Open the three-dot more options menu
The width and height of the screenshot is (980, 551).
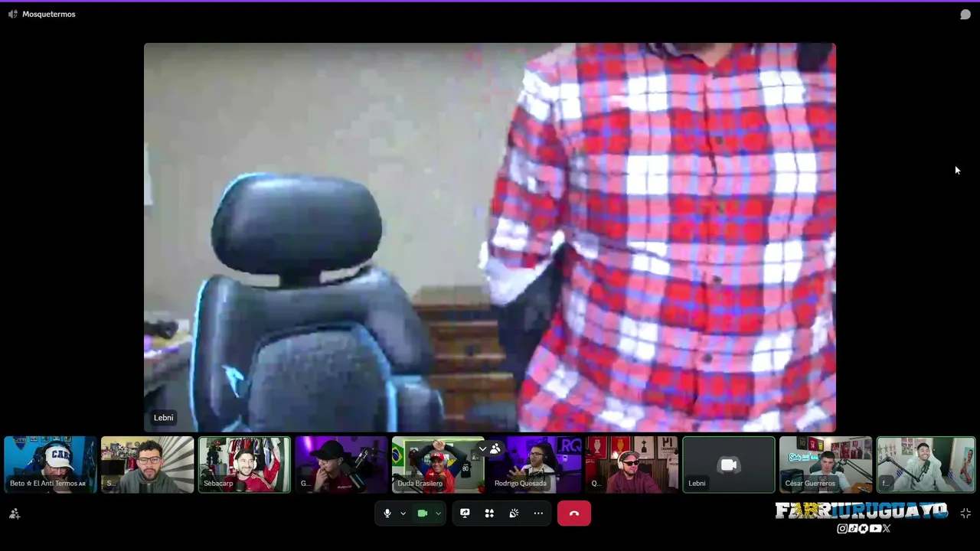coord(538,514)
